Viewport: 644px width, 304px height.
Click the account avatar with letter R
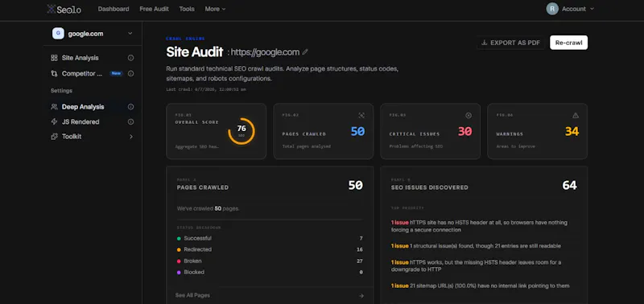pyautogui.click(x=552, y=9)
